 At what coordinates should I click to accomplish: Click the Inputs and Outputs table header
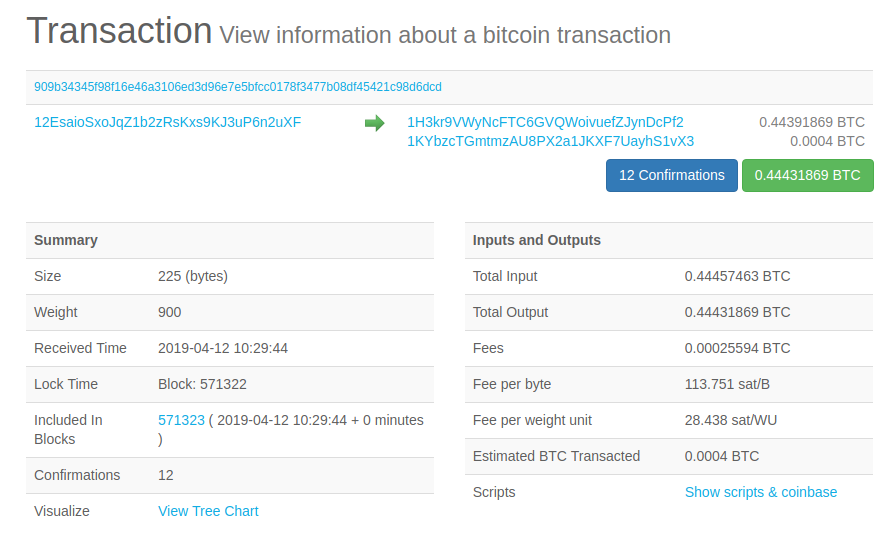coord(668,241)
